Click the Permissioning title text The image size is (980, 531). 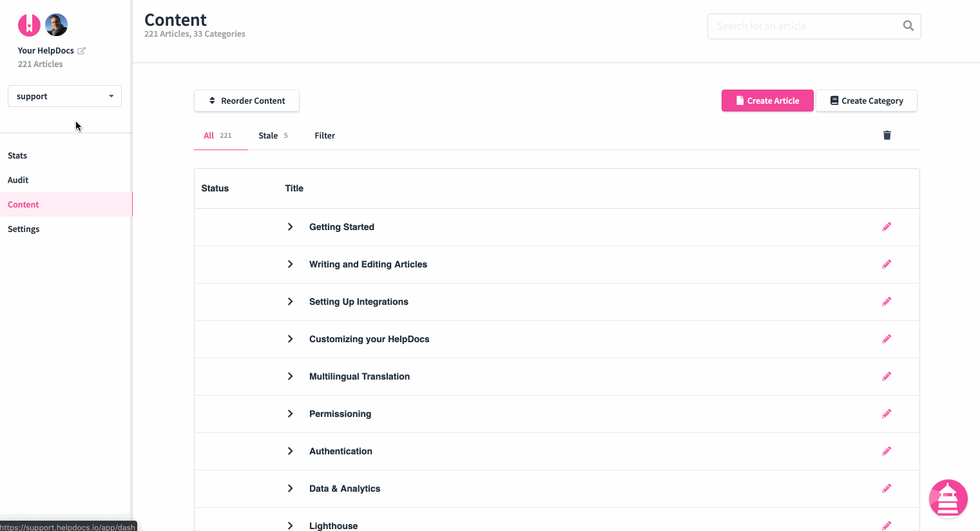[x=340, y=414]
